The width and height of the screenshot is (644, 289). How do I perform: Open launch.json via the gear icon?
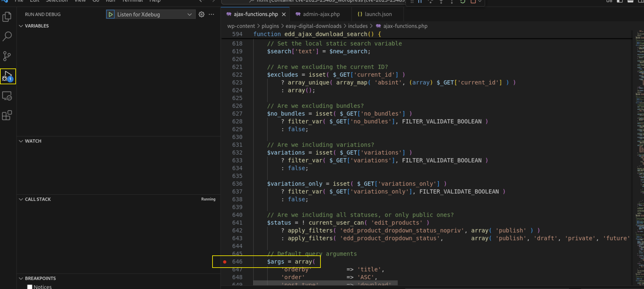click(x=202, y=15)
